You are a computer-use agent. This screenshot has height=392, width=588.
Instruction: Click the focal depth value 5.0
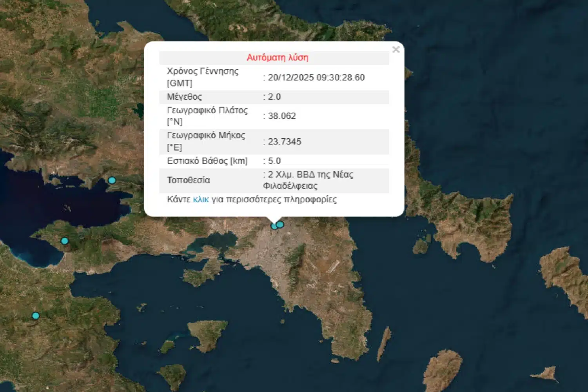[x=274, y=161]
